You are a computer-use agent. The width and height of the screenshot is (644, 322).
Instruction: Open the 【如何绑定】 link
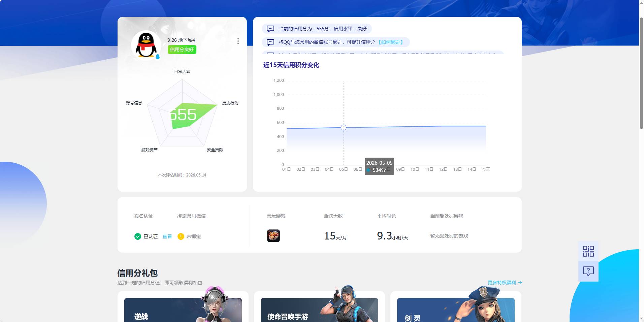(391, 42)
